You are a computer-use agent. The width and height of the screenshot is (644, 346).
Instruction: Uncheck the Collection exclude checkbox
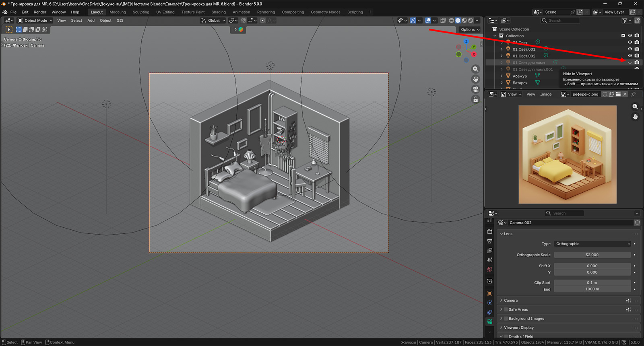(x=623, y=36)
